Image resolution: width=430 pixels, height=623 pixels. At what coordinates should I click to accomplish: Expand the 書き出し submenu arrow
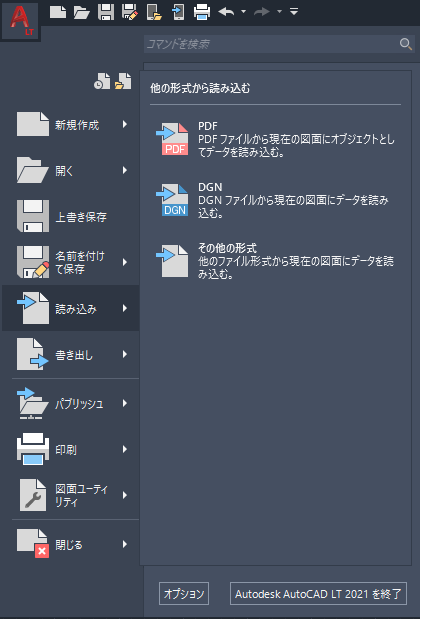[125, 354]
